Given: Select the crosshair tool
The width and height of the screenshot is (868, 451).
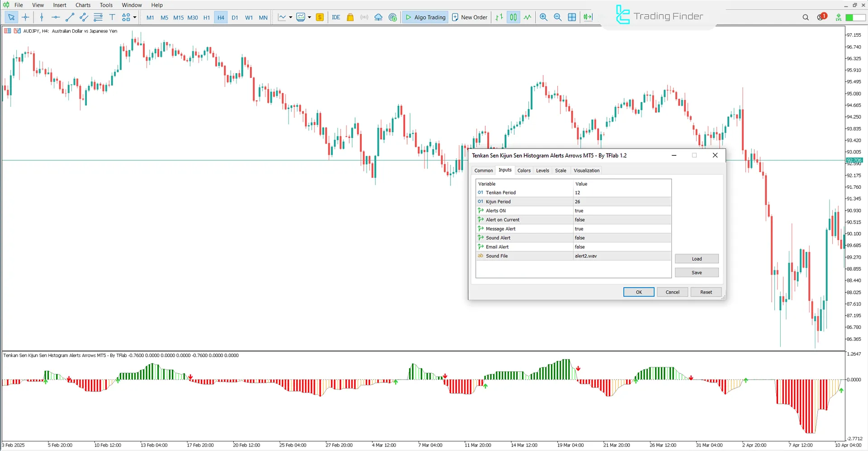Looking at the screenshot, I should pyautogui.click(x=26, y=17).
